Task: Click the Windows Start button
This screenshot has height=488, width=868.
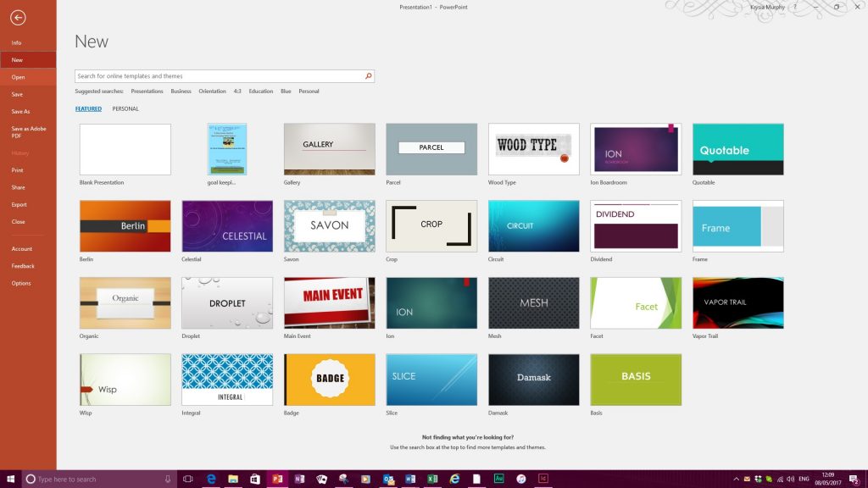Action: tap(10, 479)
